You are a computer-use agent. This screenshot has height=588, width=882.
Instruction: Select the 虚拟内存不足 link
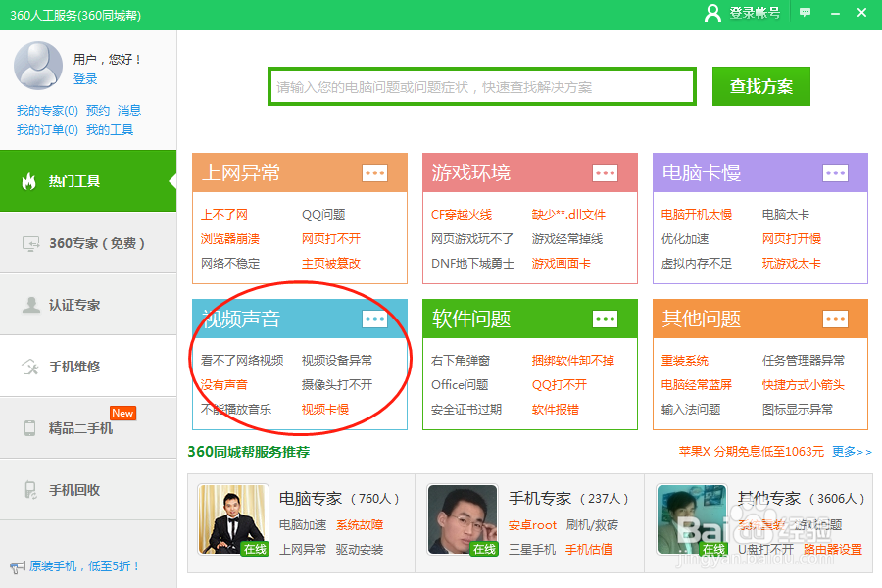pos(697,263)
